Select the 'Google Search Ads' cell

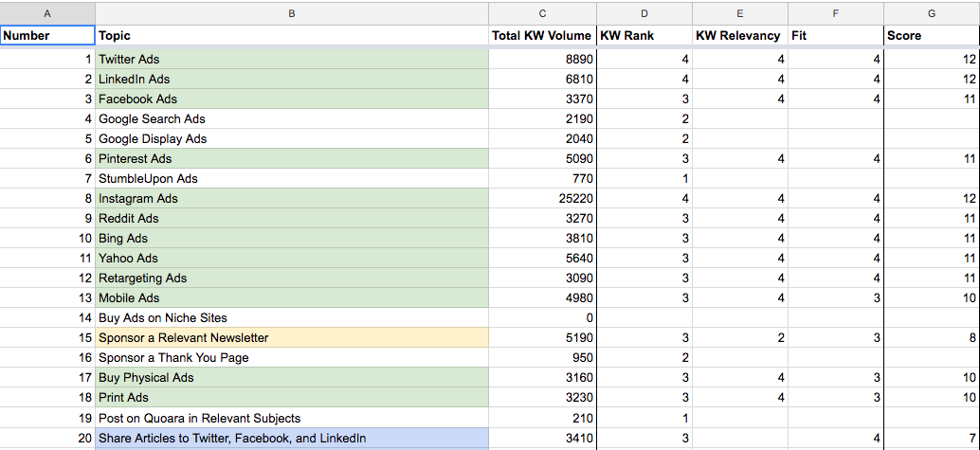[x=292, y=119]
